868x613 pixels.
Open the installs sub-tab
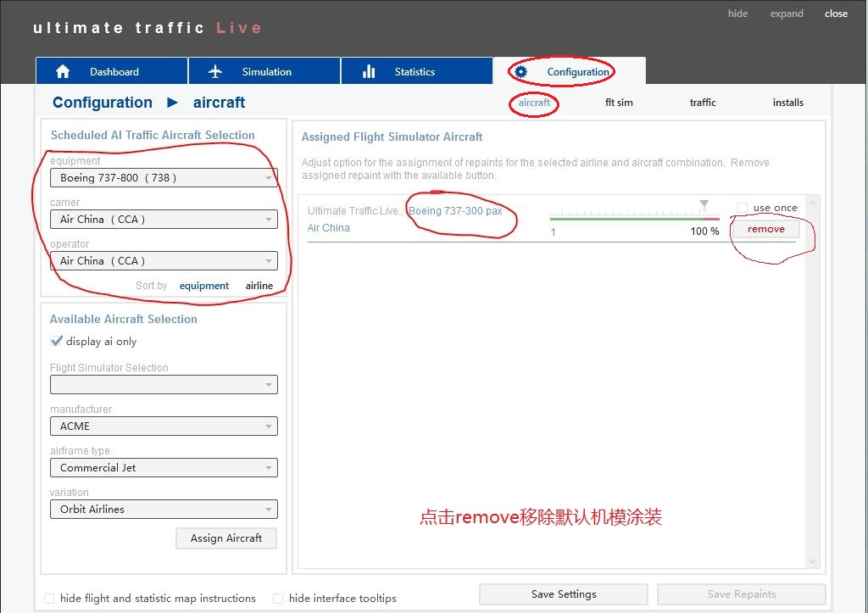point(787,103)
